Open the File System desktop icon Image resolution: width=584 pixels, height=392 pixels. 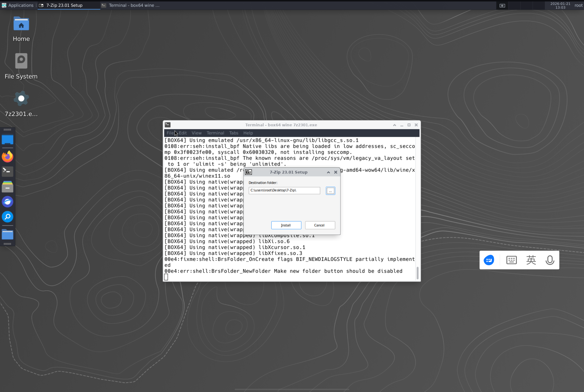21,61
